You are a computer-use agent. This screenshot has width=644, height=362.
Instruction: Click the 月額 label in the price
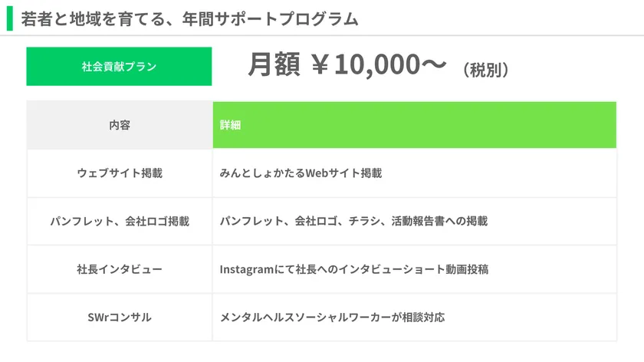pyautogui.click(x=274, y=67)
